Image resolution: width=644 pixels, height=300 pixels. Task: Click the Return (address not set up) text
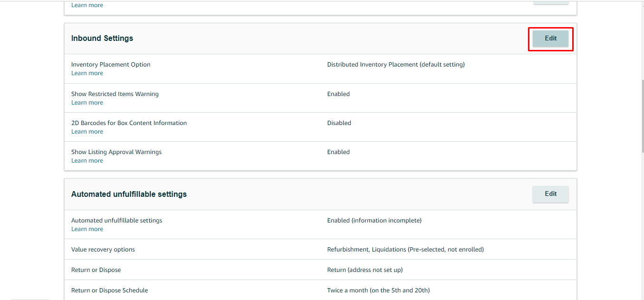(x=365, y=270)
